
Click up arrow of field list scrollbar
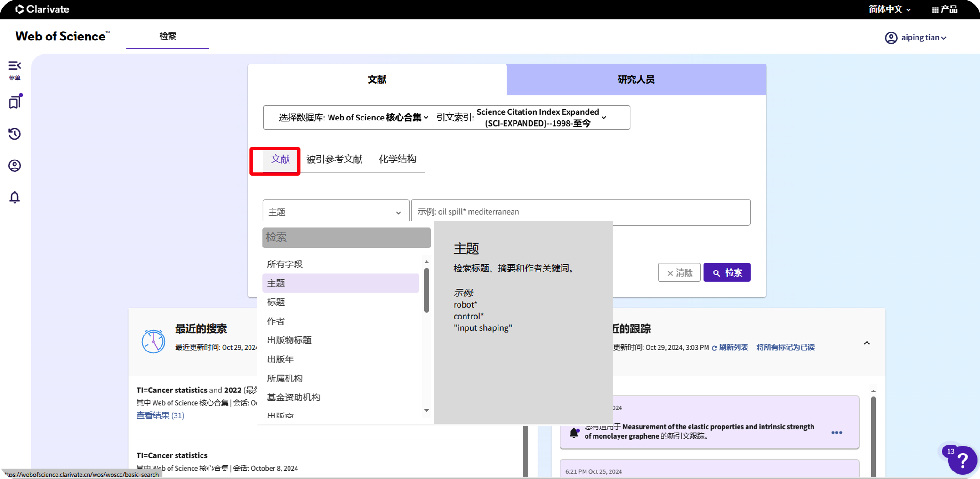pos(426,262)
